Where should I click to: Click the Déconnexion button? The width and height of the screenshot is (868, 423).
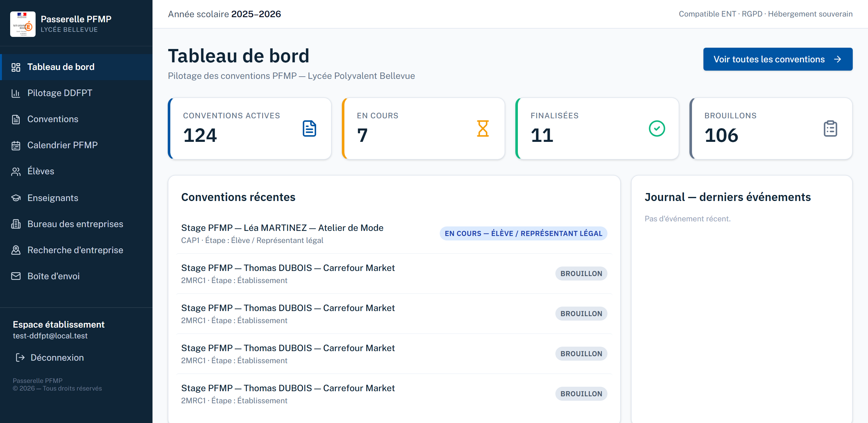pyautogui.click(x=50, y=357)
